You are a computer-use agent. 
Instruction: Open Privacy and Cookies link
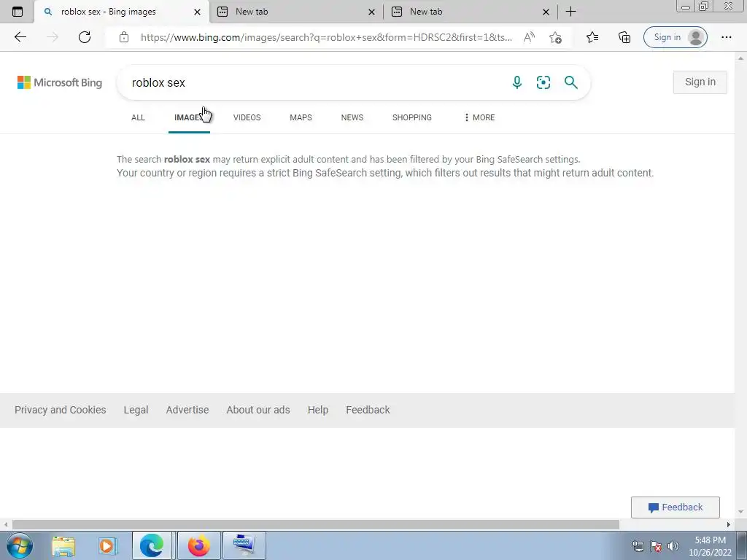tap(60, 410)
